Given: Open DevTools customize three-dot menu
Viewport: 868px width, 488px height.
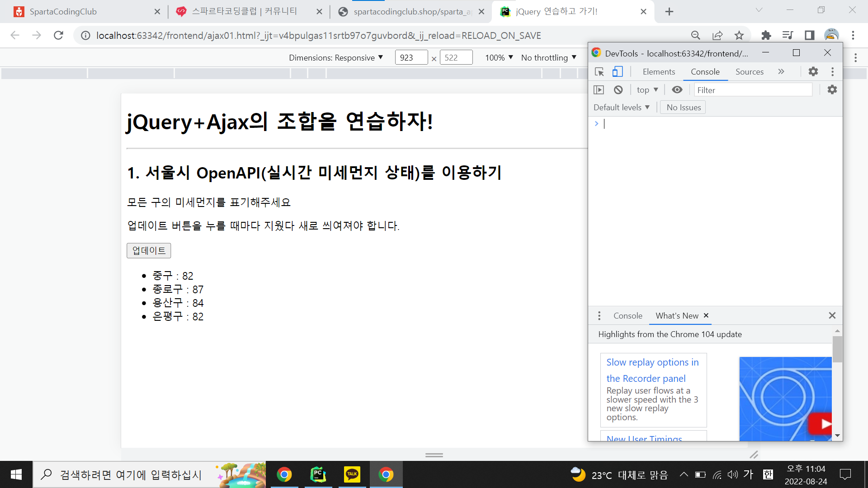Looking at the screenshot, I should point(832,71).
